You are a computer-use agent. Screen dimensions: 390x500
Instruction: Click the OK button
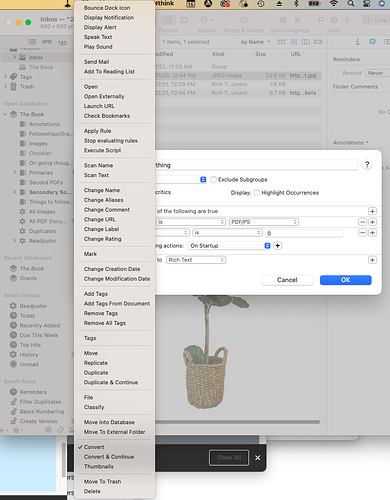point(346,280)
